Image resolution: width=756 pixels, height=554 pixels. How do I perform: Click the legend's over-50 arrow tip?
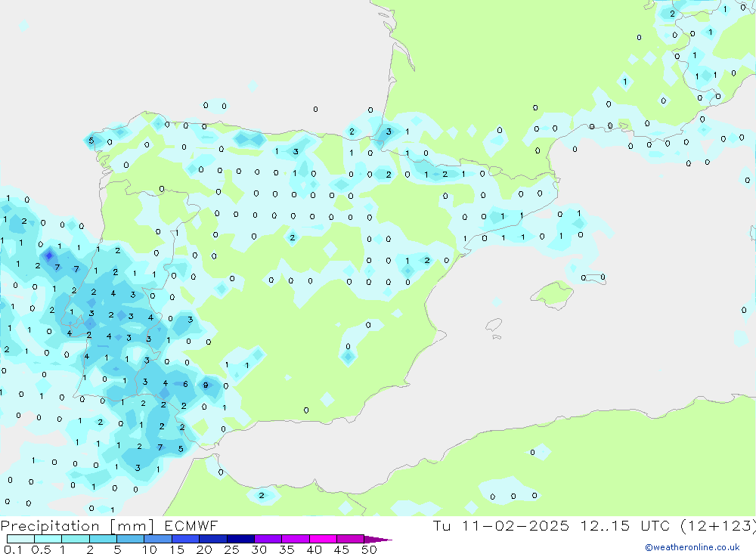tap(379, 540)
